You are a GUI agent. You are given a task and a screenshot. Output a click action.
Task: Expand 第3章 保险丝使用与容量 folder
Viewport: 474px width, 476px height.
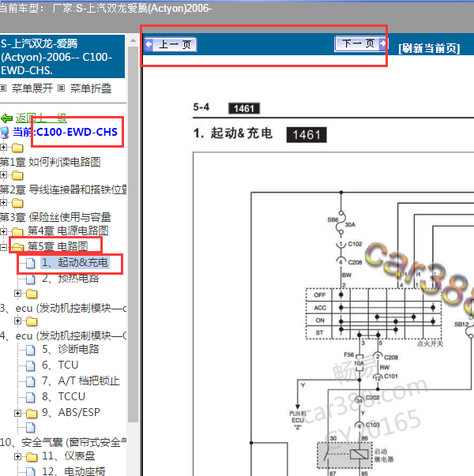pyautogui.click(x=3, y=203)
